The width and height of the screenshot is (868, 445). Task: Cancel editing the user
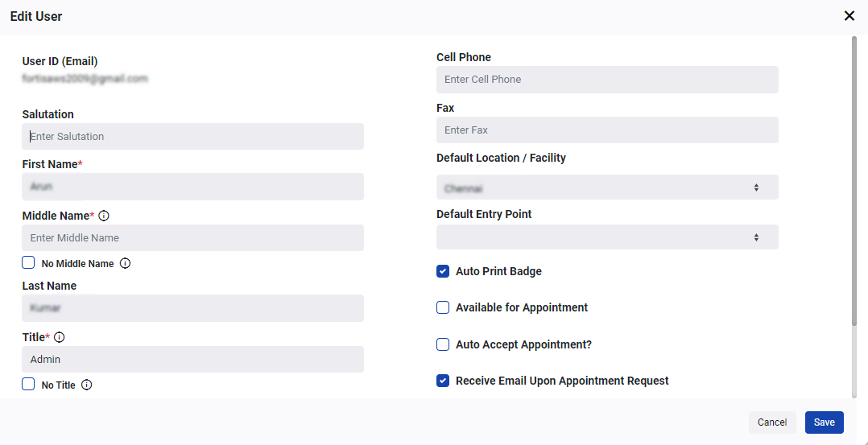coord(772,422)
